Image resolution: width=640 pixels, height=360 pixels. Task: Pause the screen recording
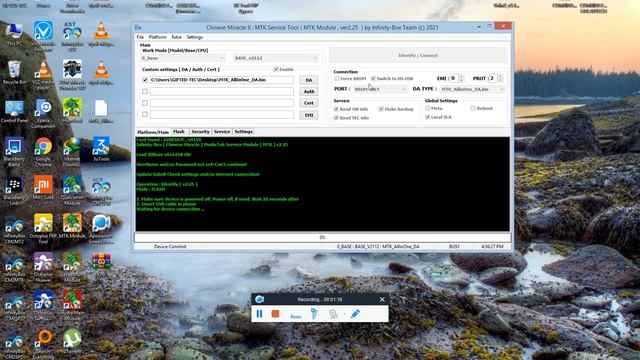point(259,314)
